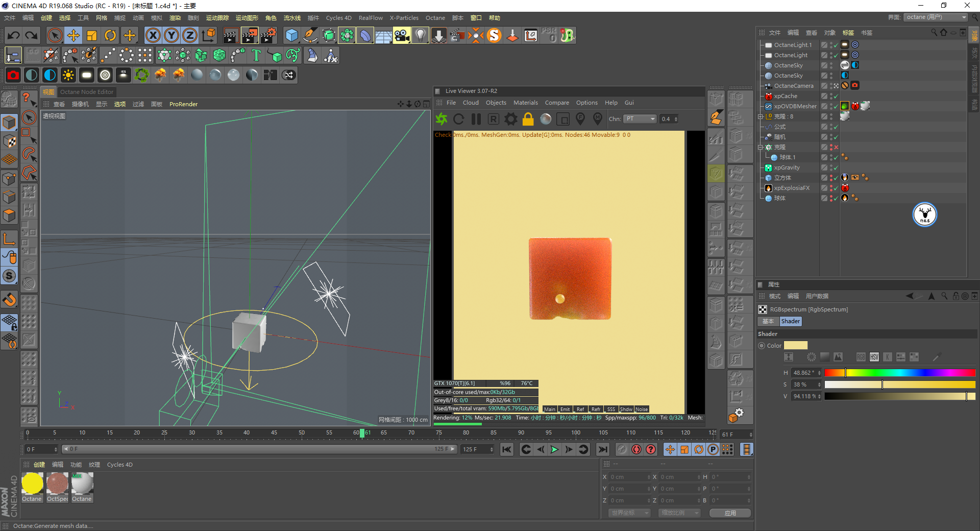Click the Camera object icon
The image size is (980, 531).
click(x=402, y=35)
